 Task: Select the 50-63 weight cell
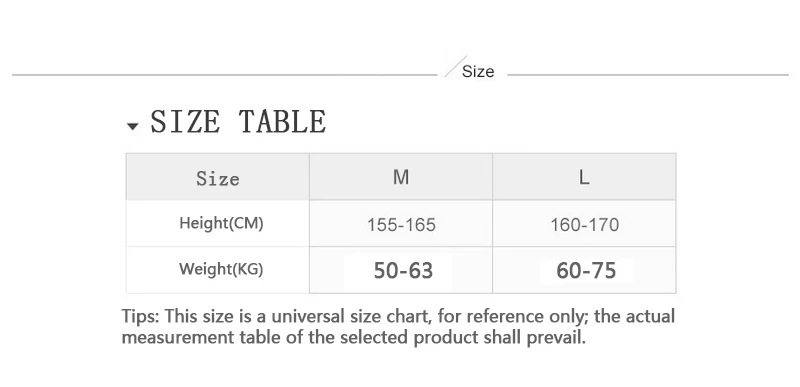(x=401, y=270)
